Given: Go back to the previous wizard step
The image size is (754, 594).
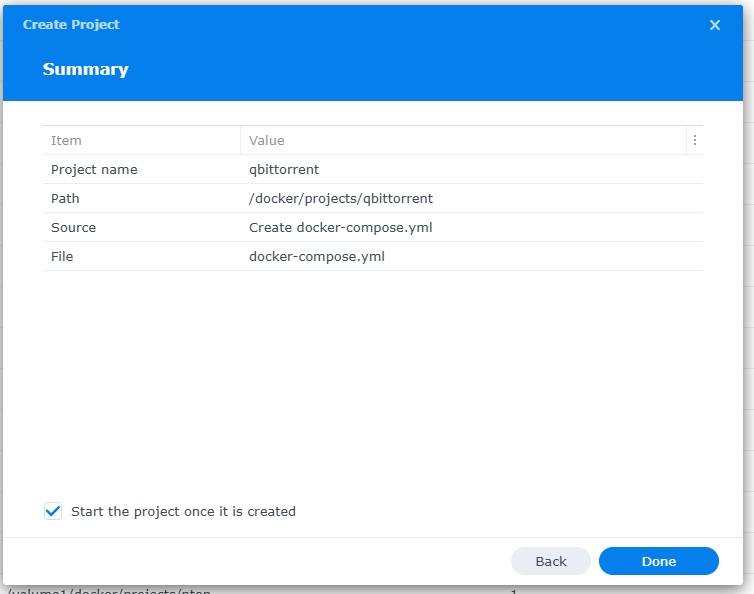Looking at the screenshot, I should pos(550,561).
